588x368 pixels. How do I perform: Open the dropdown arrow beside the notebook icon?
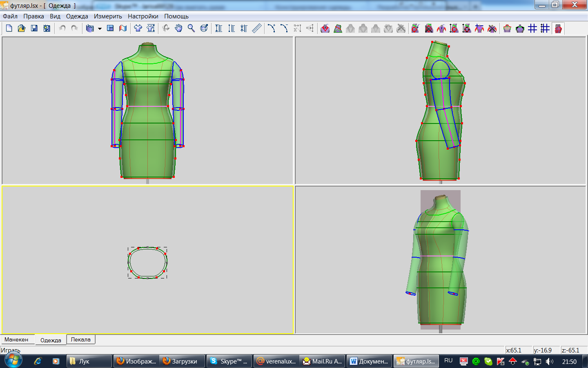(100, 29)
